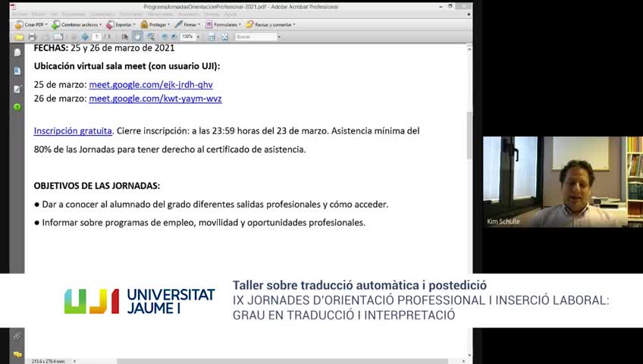
Task: Click the open file folder icon
Action: pos(19,37)
